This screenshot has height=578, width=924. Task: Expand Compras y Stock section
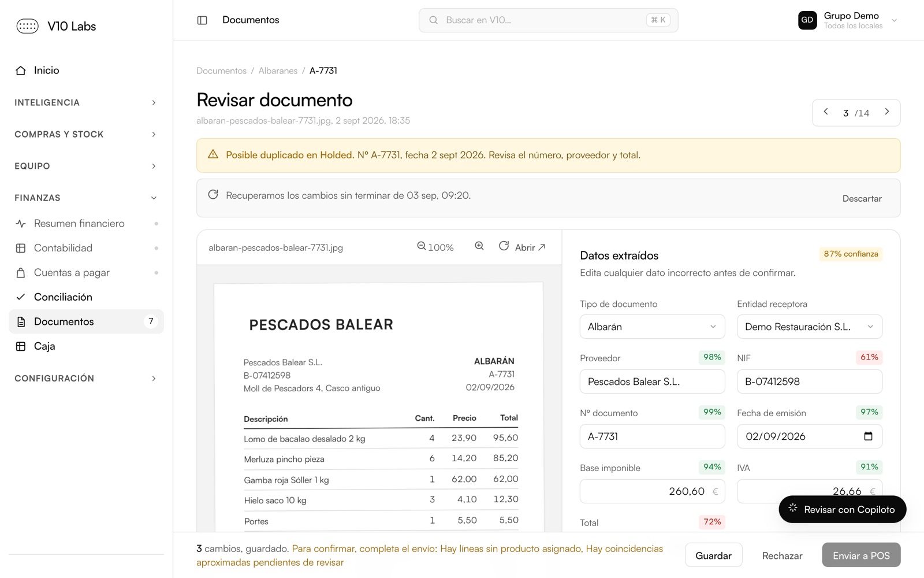coord(86,134)
